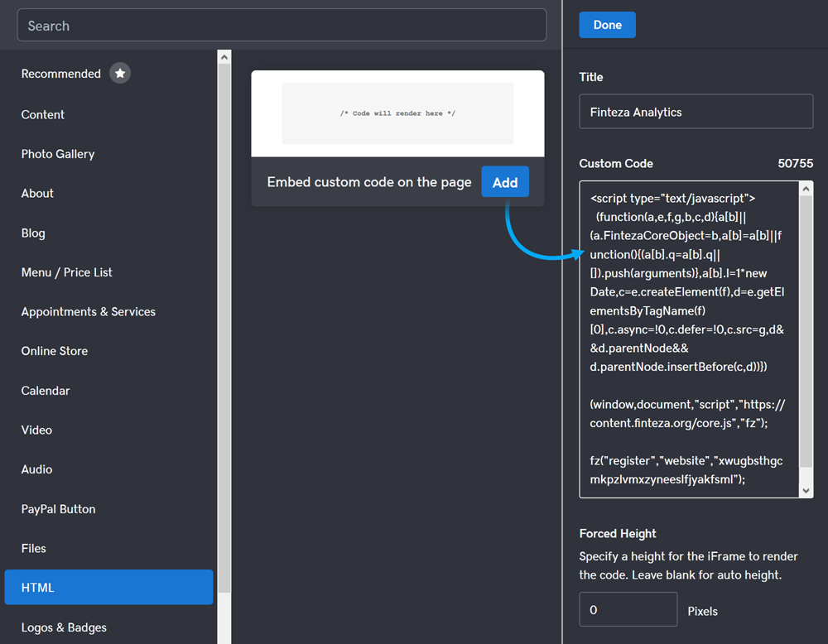Image resolution: width=828 pixels, height=644 pixels.
Task: Click the Title input field
Action: [696, 112]
